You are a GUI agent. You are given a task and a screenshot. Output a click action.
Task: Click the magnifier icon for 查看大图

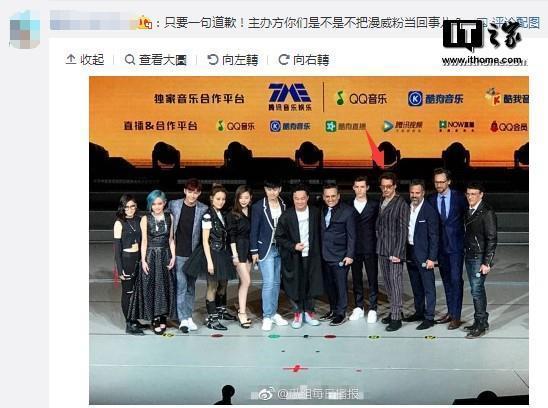(130, 59)
